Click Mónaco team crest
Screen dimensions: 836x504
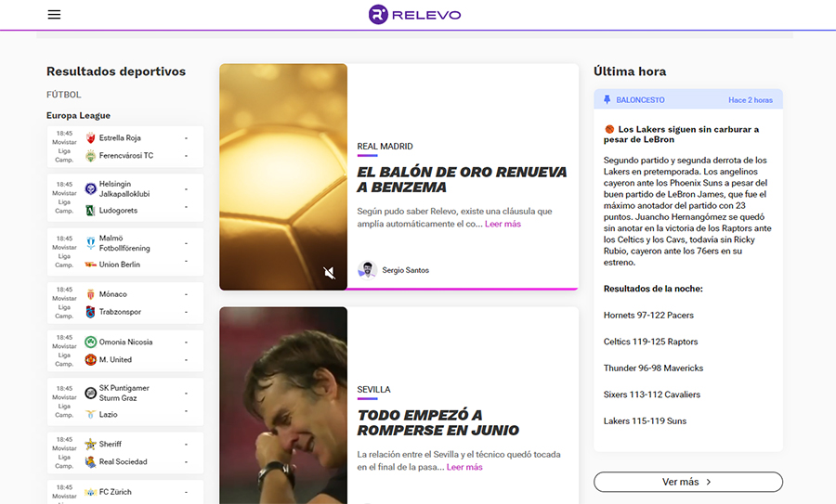tap(91, 294)
